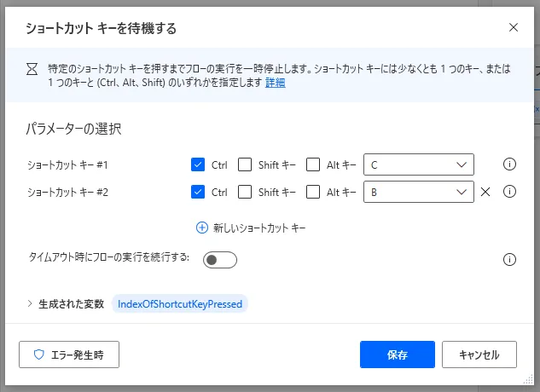540x392 pixels.
Task: Click the plus icon to add new shortcut key
Action: click(x=202, y=228)
